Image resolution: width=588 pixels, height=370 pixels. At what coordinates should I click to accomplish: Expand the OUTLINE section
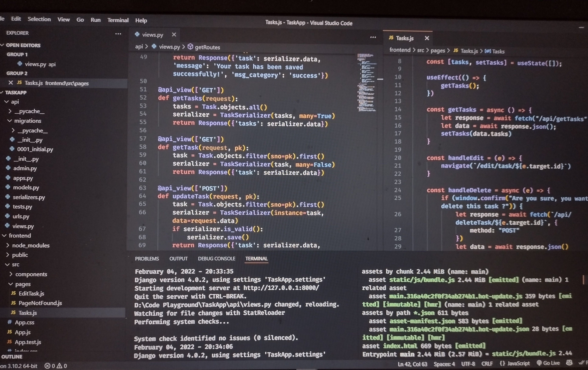click(x=12, y=357)
